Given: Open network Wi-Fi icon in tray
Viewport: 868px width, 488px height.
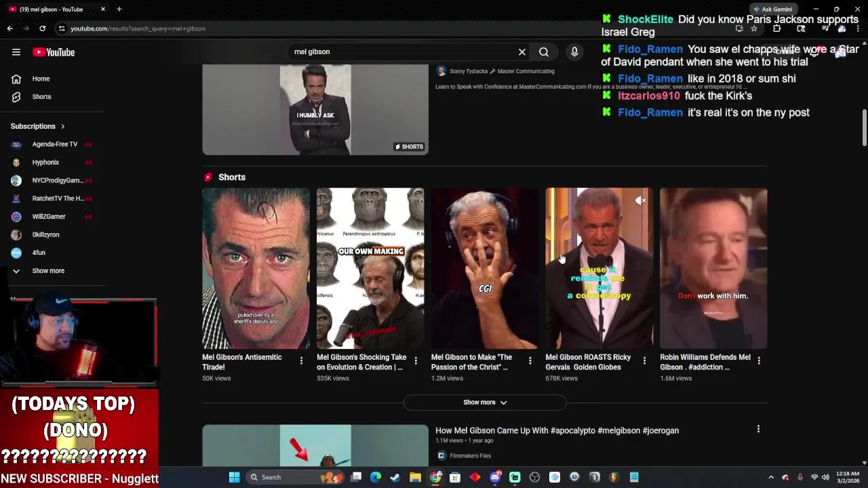Looking at the screenshot, I should coord(814,477).
